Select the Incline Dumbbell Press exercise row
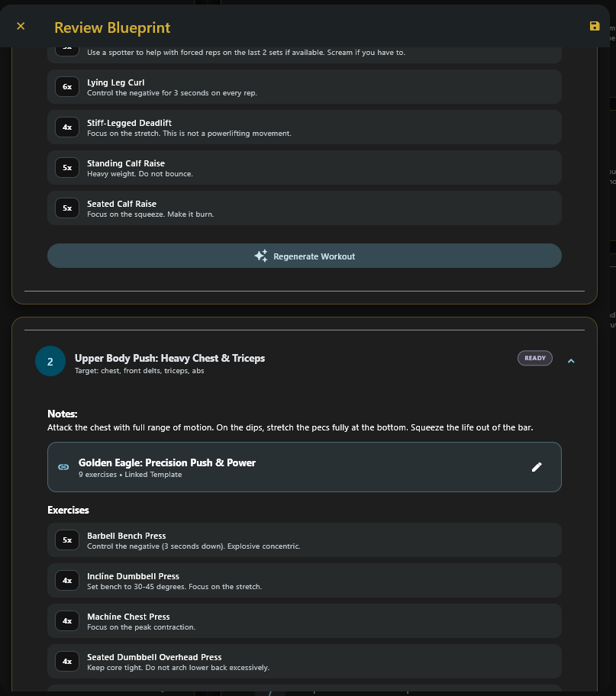This screenshot has width=616, height=696. (304, 580)
